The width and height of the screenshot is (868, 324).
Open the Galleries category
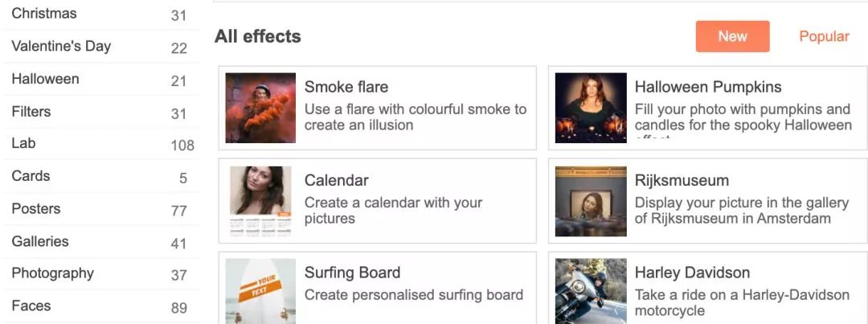(40, 241)
